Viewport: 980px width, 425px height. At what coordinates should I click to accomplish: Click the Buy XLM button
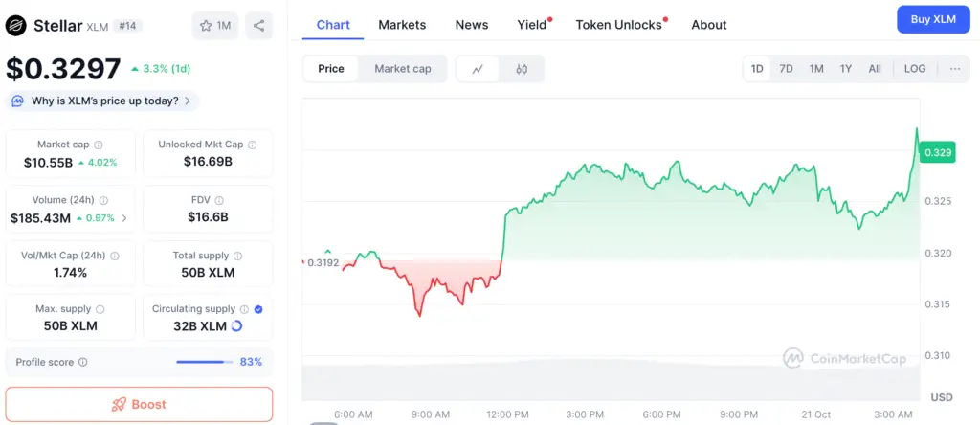(x=932, y=19)
